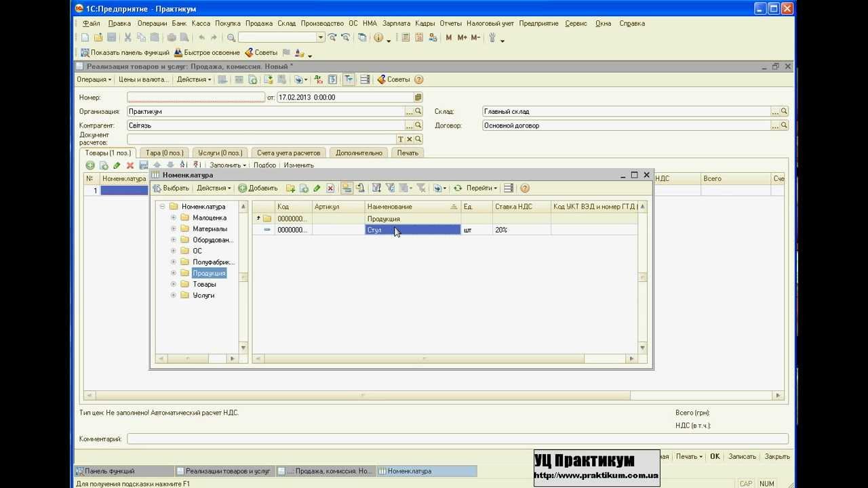Click the Find magnifier icon next to search box

point(231,37)
